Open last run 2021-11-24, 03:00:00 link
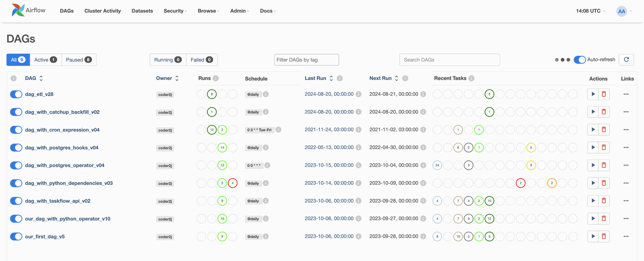Screen dimensions: 644x261 pyautogui.click(x=329, y=130)
